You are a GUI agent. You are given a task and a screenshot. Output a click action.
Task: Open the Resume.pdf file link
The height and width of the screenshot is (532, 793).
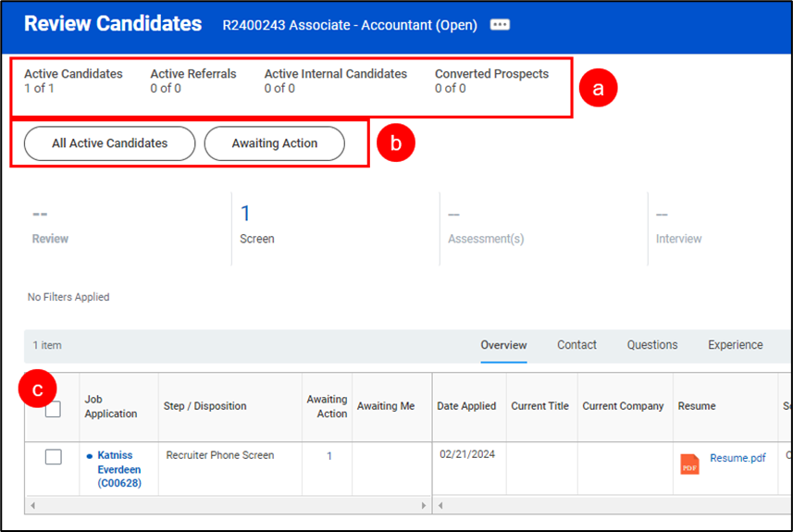pyautogui.click(x=737, y=458)
